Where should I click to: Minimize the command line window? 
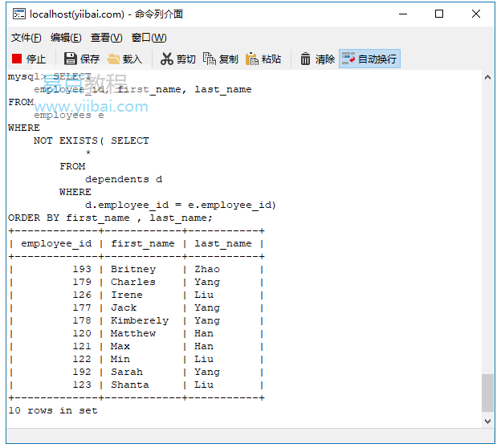click(x=402, y=14)
